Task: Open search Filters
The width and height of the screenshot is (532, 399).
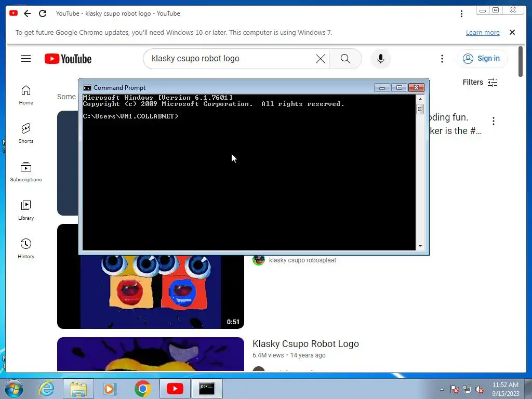Action: pyautogui.click(x=480, y=82)
